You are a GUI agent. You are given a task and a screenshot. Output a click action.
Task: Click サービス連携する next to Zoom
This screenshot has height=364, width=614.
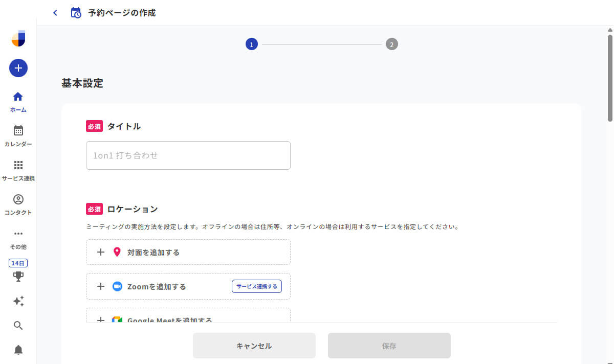(257, 286)
